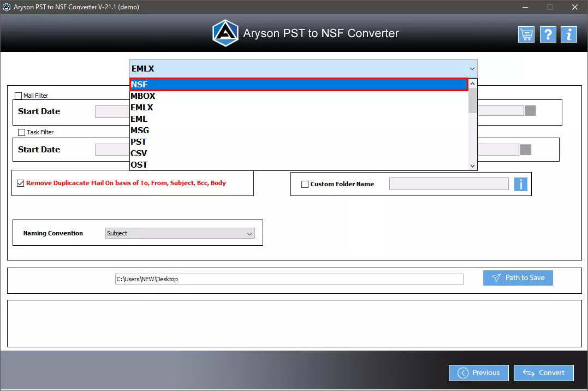Click the Path to Save button

[518, 277]
